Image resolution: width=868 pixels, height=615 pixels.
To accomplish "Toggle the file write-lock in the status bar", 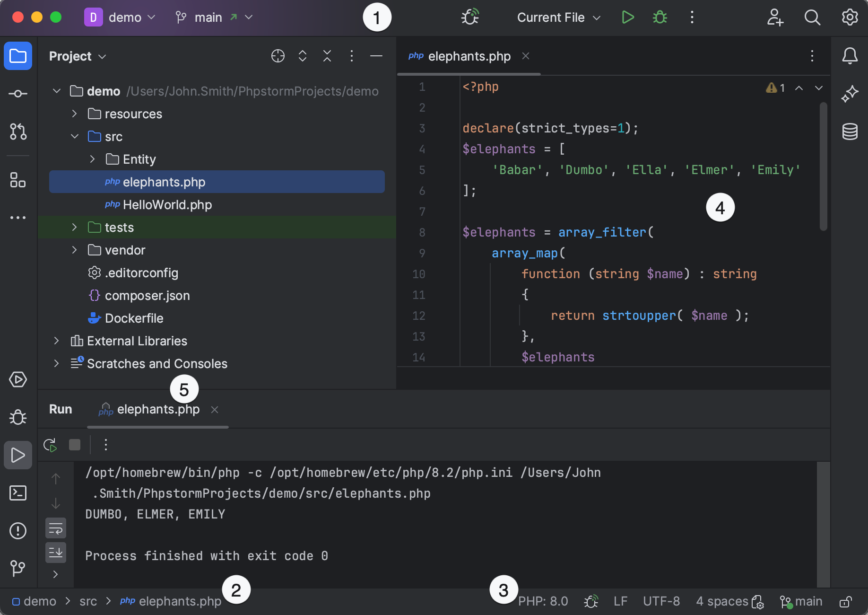I will [846, 601].
